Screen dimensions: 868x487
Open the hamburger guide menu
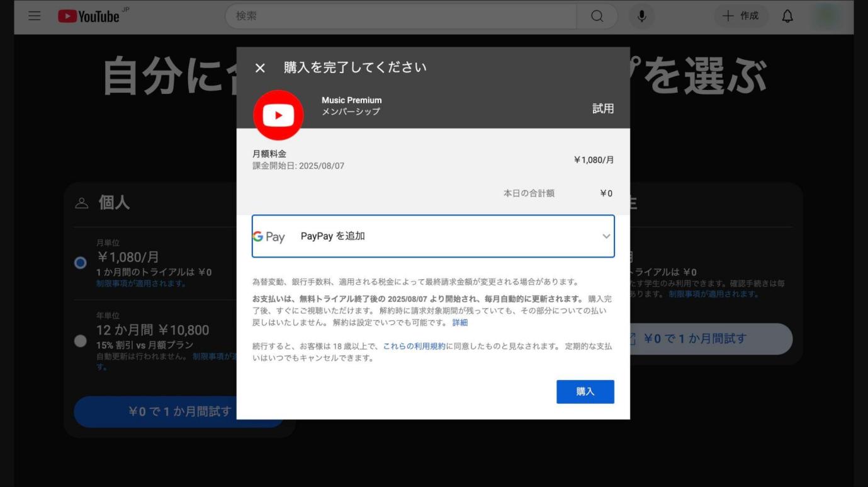pos(35,16)
